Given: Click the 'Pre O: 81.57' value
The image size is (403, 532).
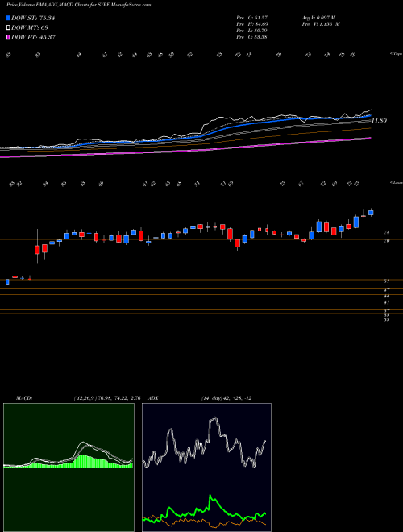Looking at the screenshot, I should click(252, 17).
